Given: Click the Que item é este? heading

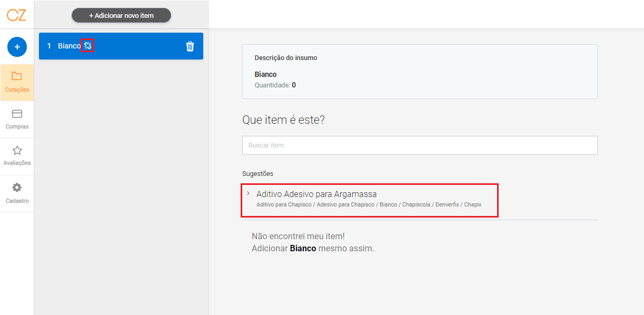Looking at the screenshot, I should [x=283, y=120].
